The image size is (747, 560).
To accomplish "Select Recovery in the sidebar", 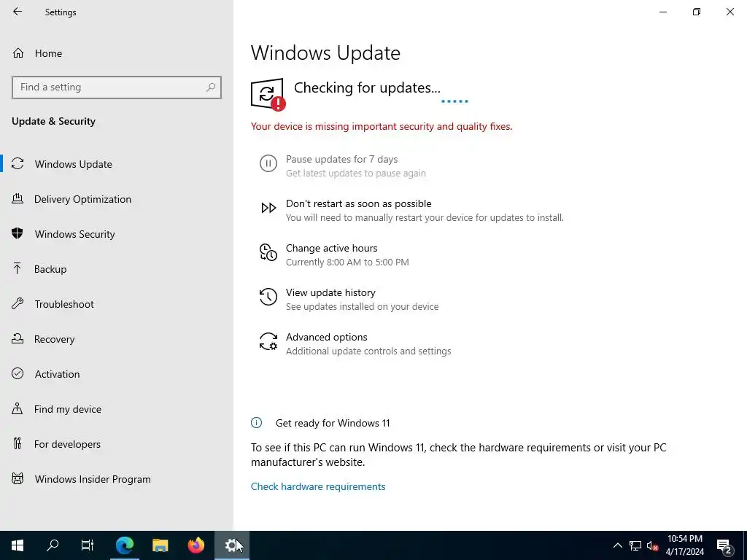I will (x=117, y=339).
